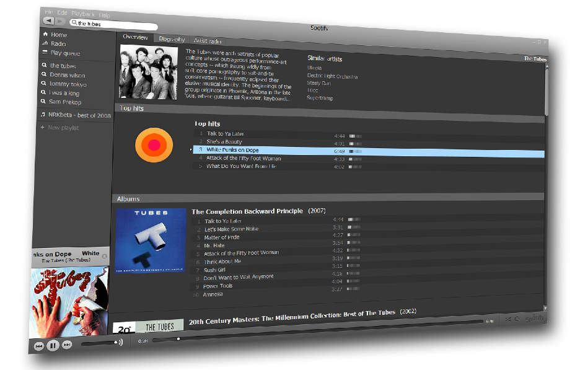588x370 pixels.
Task: Open similar artist 10cc
Action: coord(312,90)
